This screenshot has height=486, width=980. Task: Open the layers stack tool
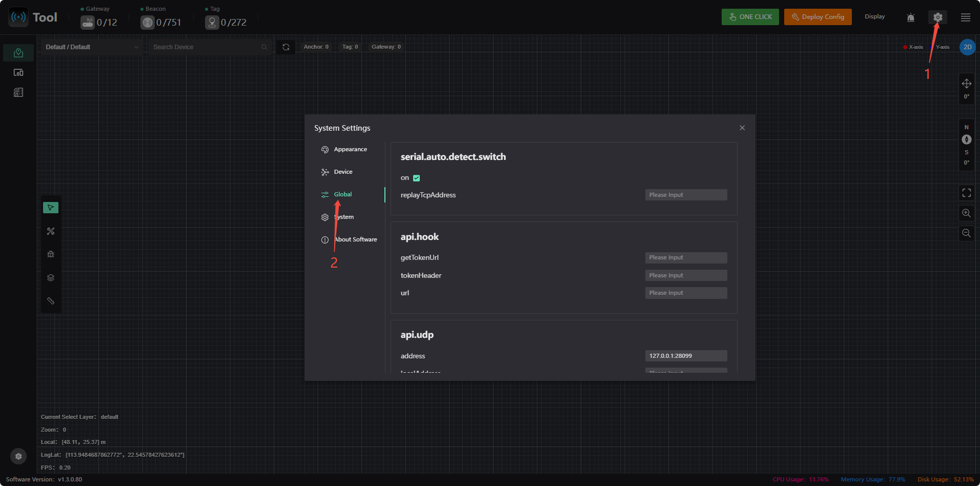click(x=50, y=278)
